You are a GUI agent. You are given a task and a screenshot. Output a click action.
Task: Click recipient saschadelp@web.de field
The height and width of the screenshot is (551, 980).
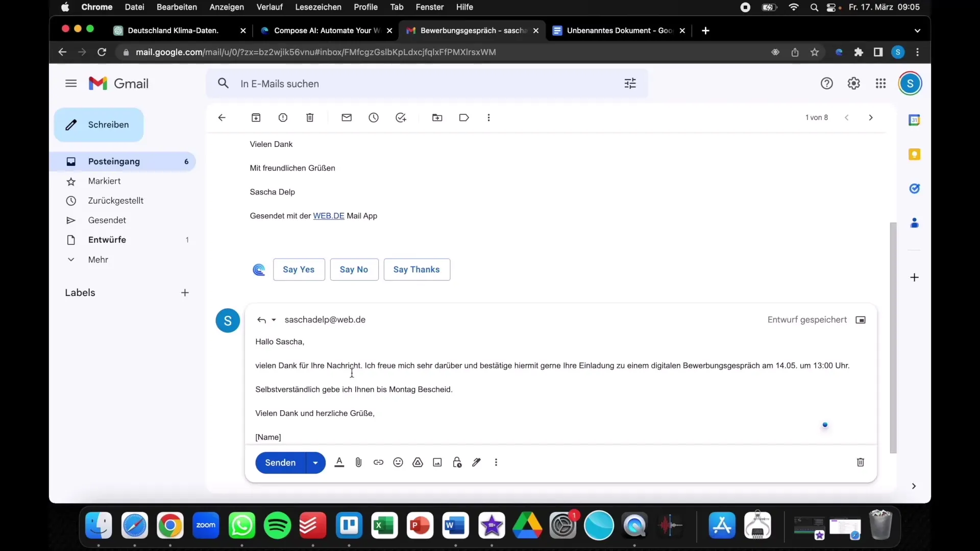325,320
